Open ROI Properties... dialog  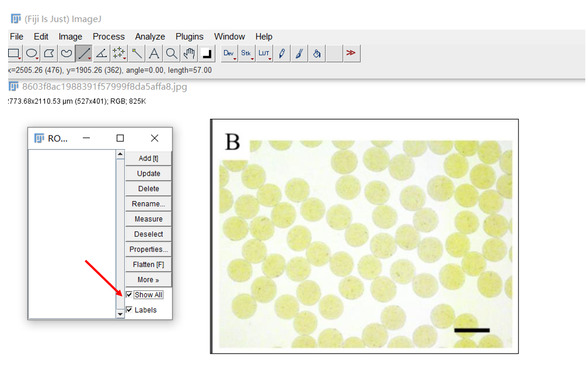coord(148,249)
